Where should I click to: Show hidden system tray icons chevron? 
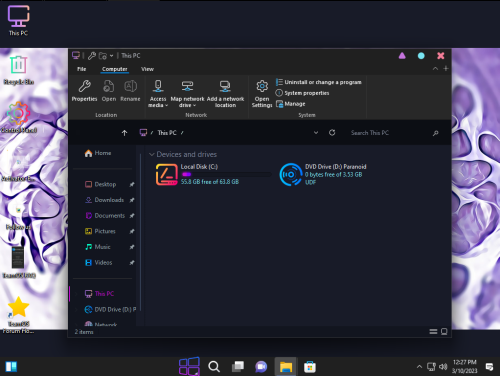click(419, 367)
